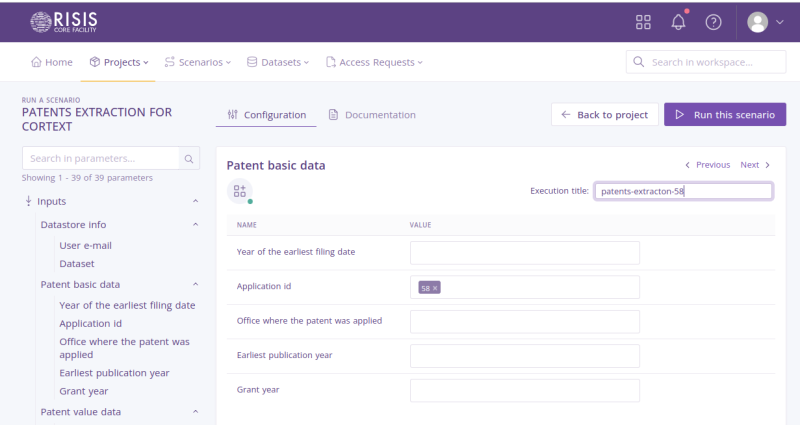Go to Home in the navigation bar
Image resolution: width=800 pixels, height=425 pixels.
pos(52,62)
